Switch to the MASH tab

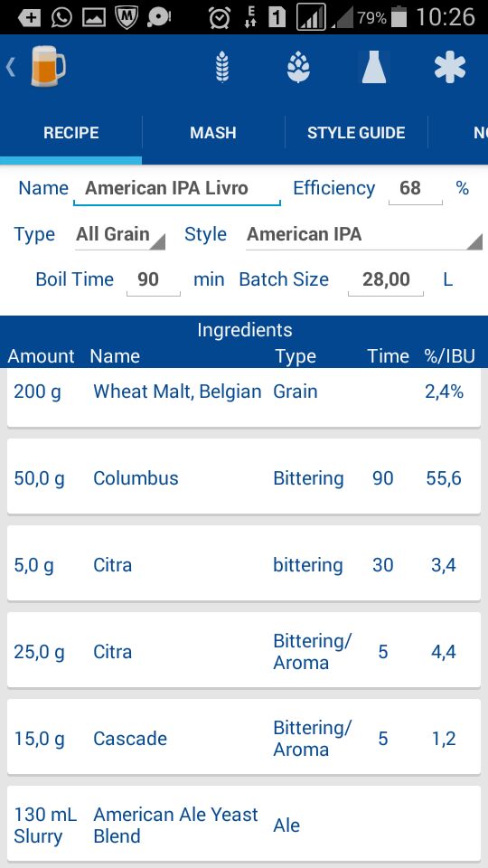click(x=213, y=133)
